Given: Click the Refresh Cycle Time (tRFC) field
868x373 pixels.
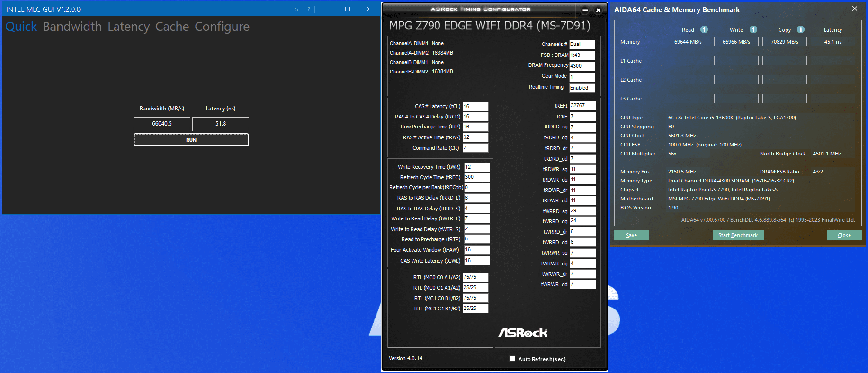Looking at the screenshot, I should [x=477, y=177].
